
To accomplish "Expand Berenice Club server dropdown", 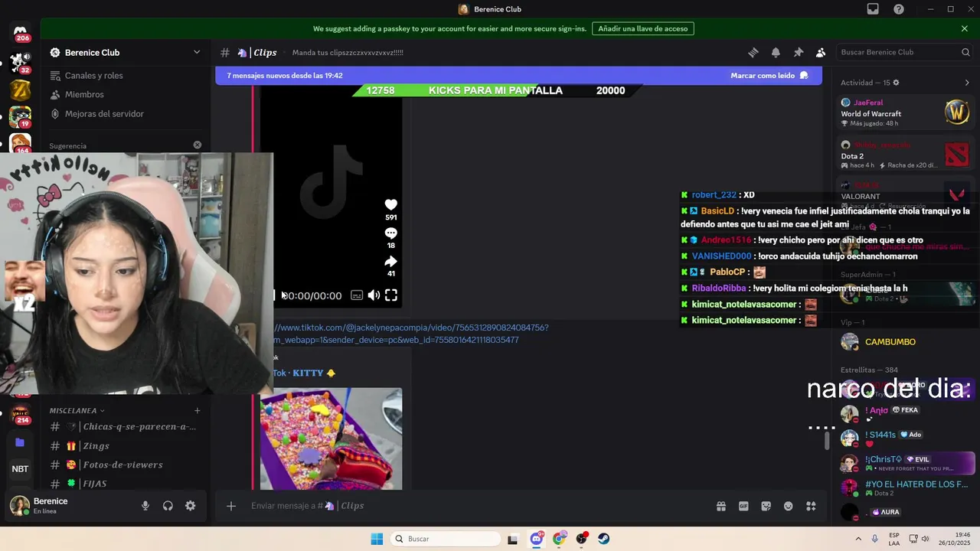I will (x=197, y=53).
